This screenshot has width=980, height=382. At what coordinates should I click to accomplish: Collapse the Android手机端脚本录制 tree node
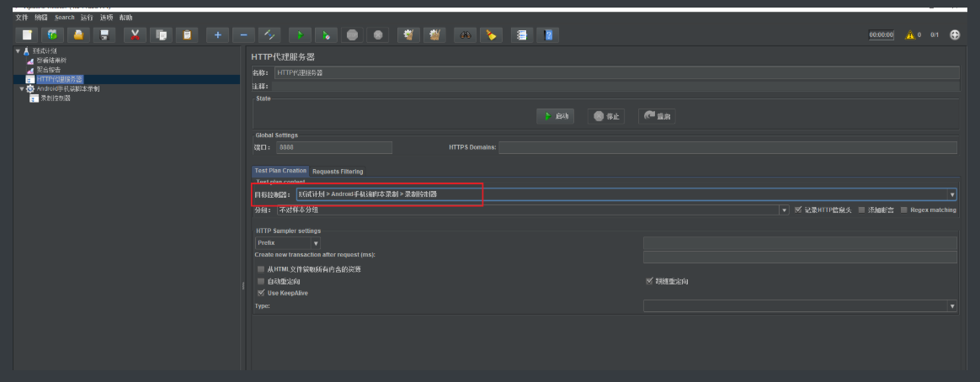21,88
